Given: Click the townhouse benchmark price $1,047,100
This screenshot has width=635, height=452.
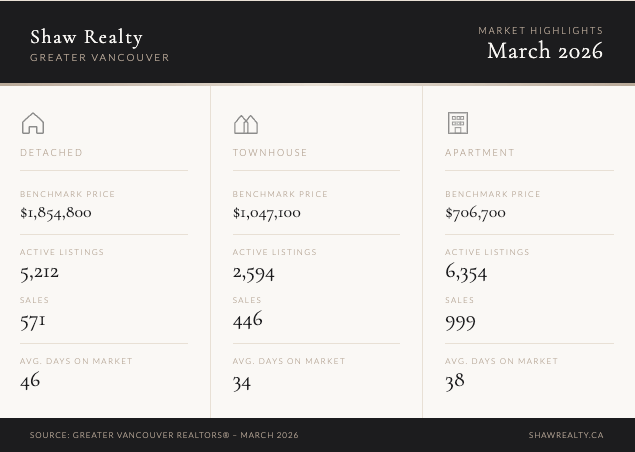Looking at the screenshot, I should coord(266,212).
